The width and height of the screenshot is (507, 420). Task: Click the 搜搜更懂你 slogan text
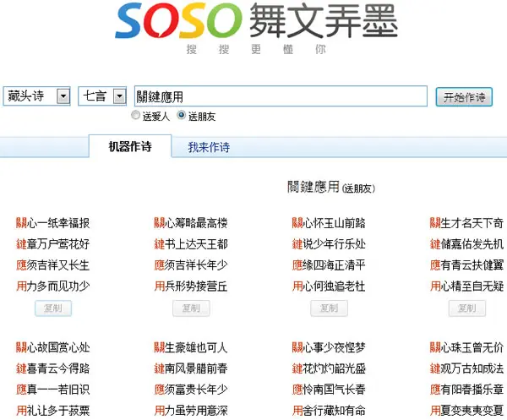(x=256, y=50)
